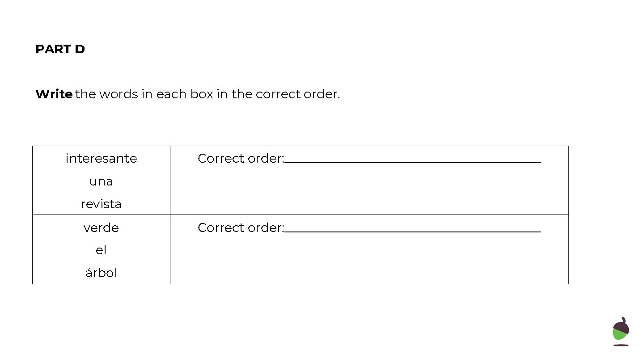Click the PART D heading
This screenshot has height=362, width=644.
click(x=60, y=49)
